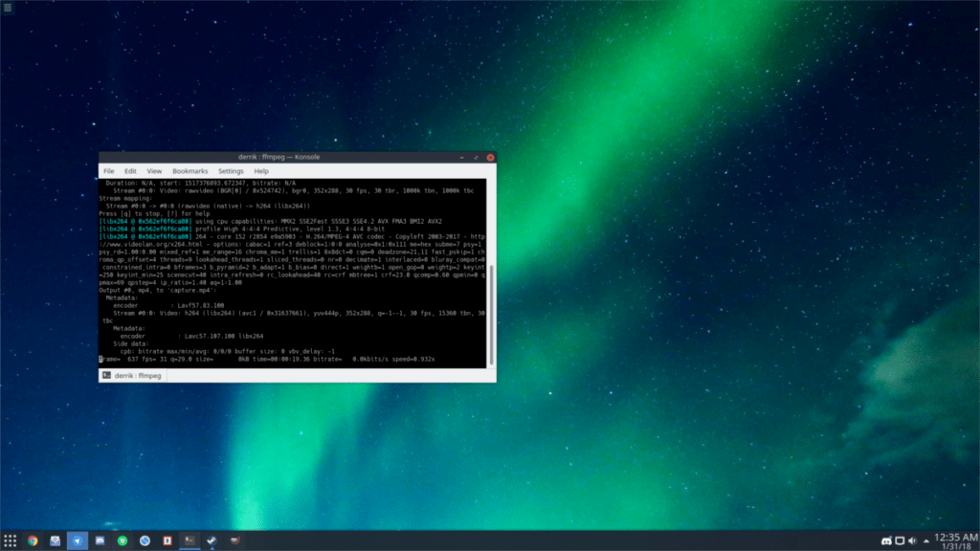Image resolution: width=980 pixels, height=551 pixels.
Task: Launch Google Chrome from the taskbar
Action: click(x=33, y=540)
